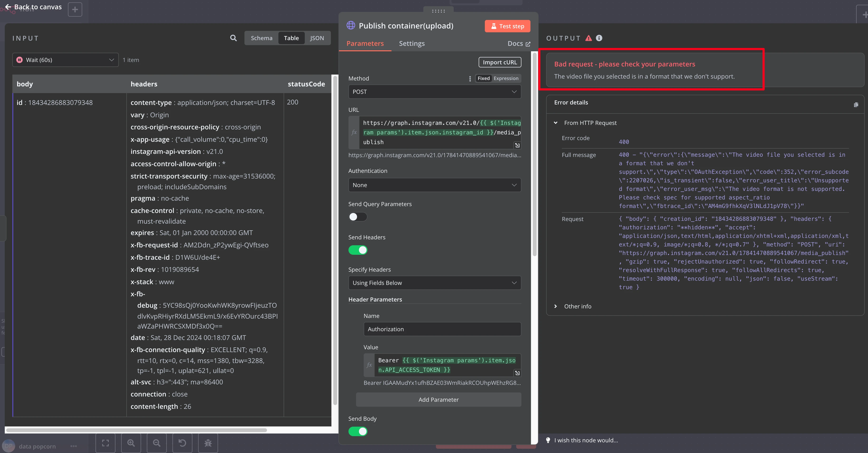
Task: Click the output error warning triangle icon
Action: coord(588,38)
